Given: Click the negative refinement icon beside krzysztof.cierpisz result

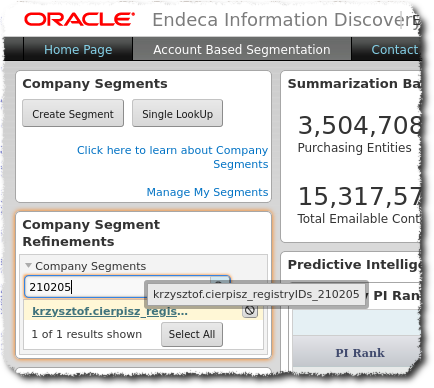Looking at the screenshot, I should tap(250, 311).
